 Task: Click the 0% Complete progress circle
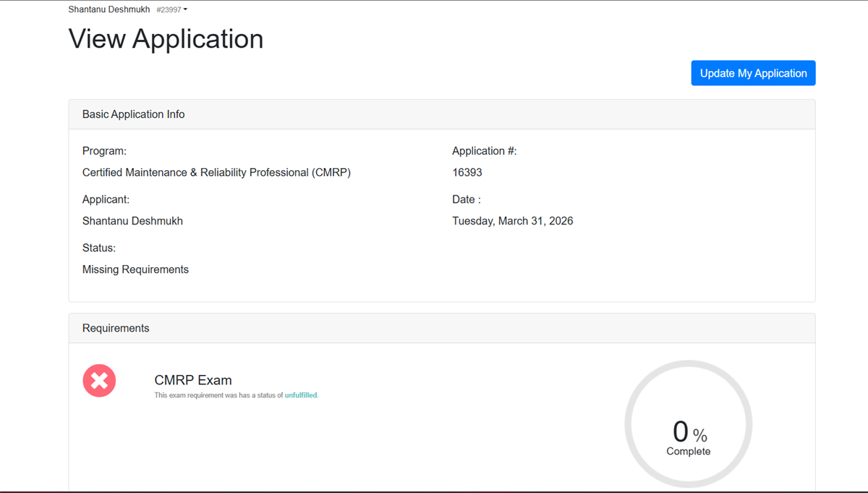pos(688,424)
